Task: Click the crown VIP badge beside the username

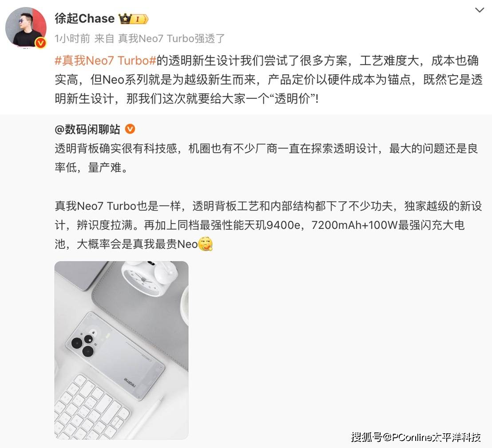Action: 133,19
